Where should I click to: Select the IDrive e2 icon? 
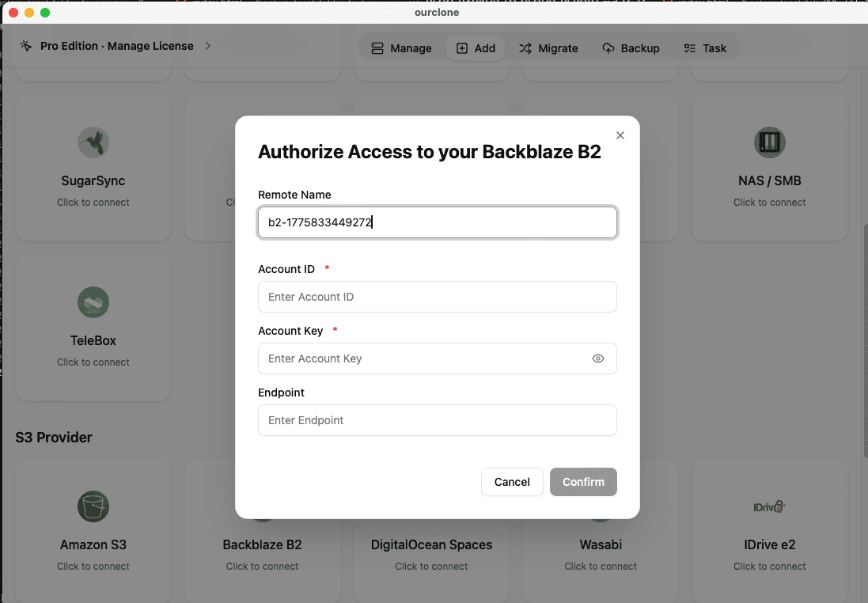[x=769, y=506]
